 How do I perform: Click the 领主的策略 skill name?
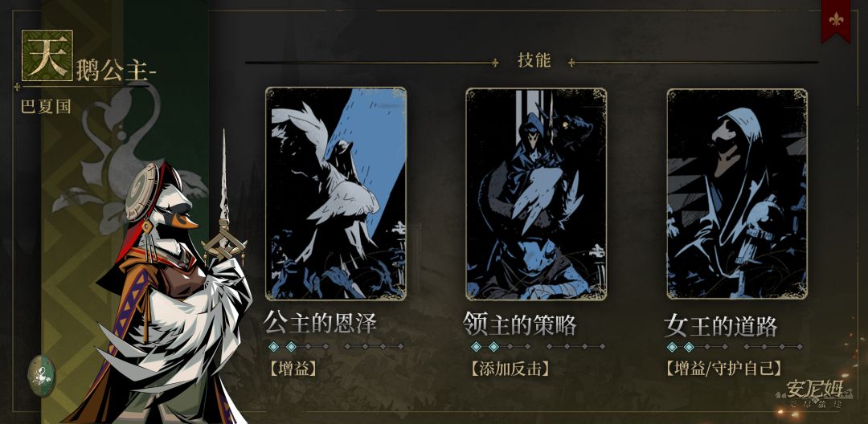[x=520, y=324]
